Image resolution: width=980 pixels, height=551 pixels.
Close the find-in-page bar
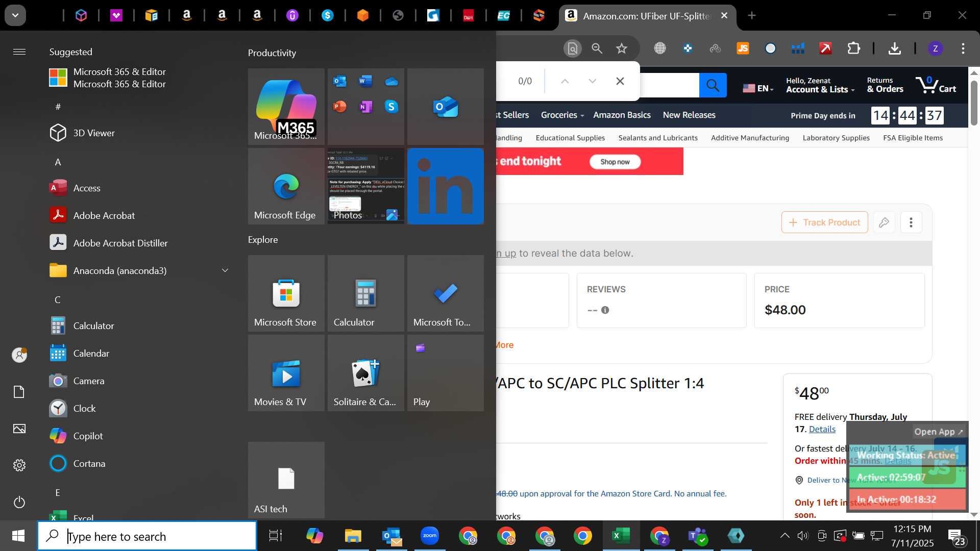620,81
